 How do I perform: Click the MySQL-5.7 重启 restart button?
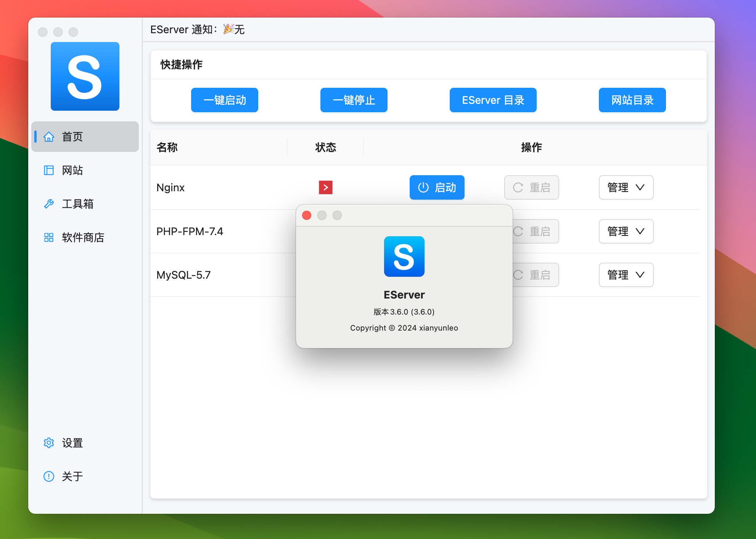pyautogui.click(x=536, y=275)
